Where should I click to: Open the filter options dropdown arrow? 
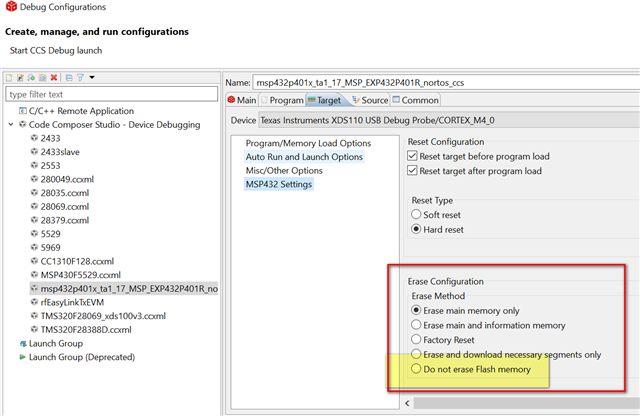coord(92,77)
